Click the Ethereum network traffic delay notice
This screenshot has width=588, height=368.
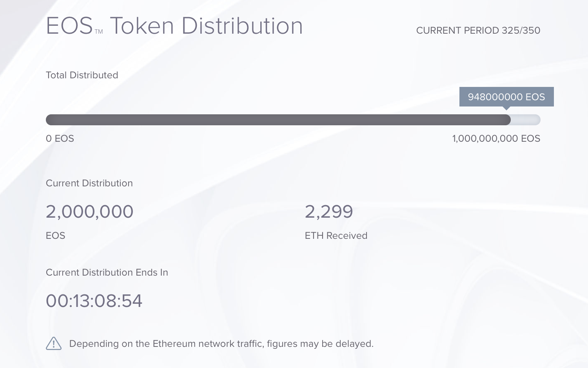tap(221, 344)
